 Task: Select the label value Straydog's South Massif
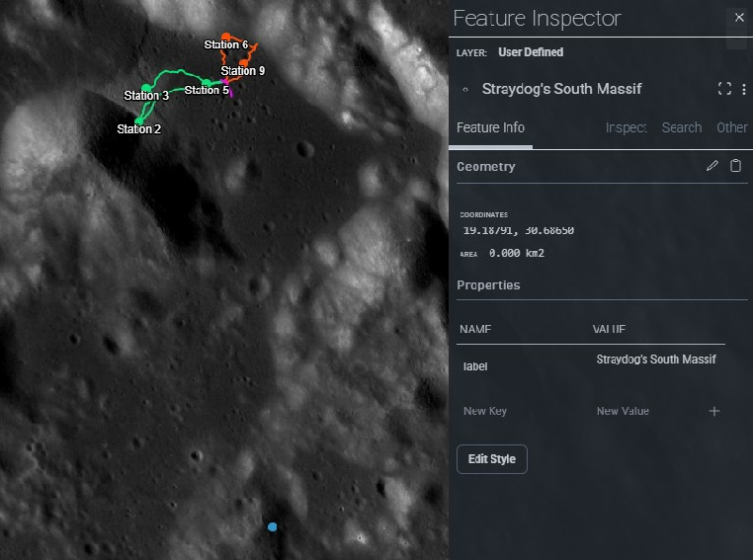click(x=656, y=360)
